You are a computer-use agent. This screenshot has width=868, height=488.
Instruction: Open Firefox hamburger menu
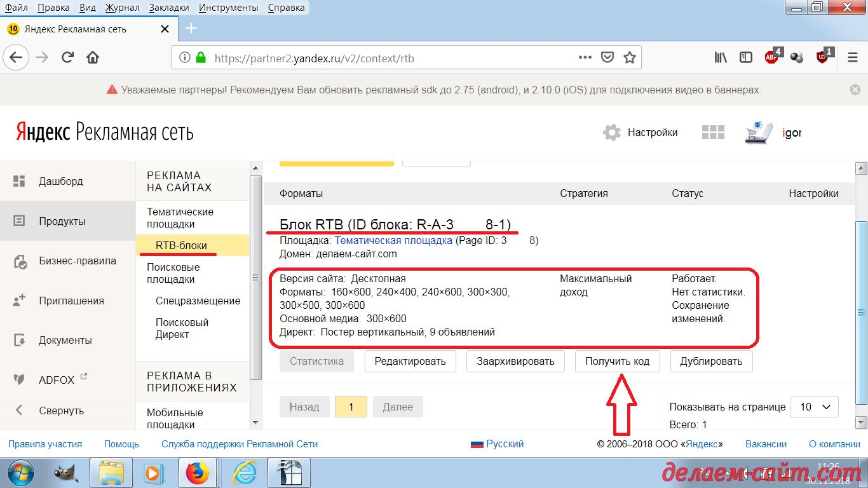click(853, 58)
